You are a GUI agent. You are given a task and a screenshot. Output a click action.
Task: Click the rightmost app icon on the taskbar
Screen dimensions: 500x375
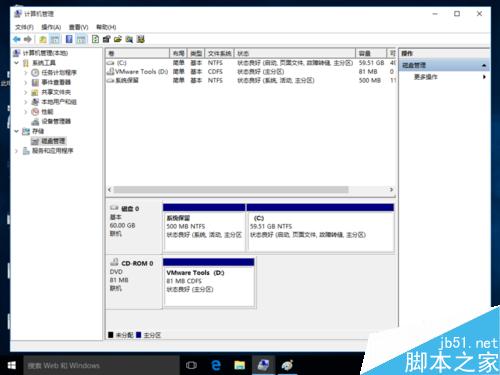coord(287,365)
